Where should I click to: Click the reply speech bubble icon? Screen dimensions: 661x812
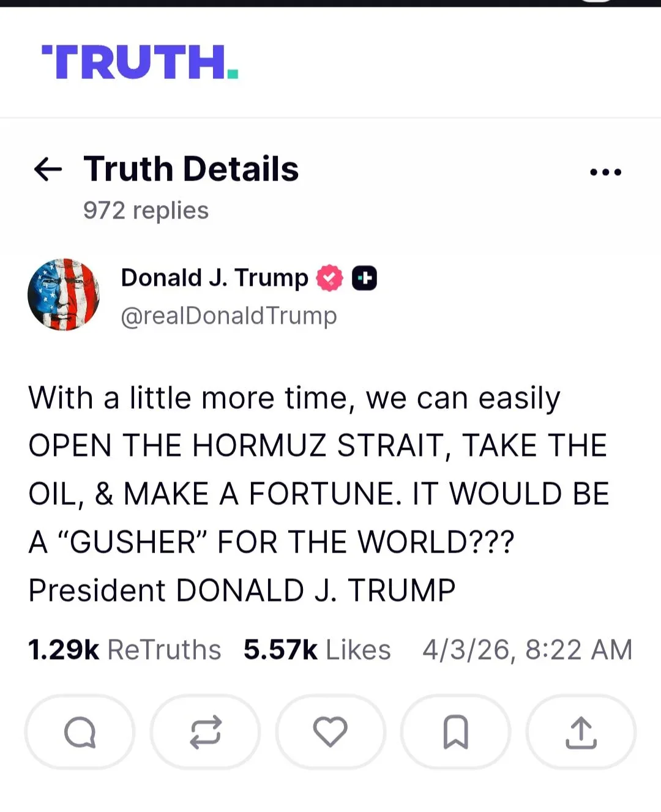click(x=80, y=732)
